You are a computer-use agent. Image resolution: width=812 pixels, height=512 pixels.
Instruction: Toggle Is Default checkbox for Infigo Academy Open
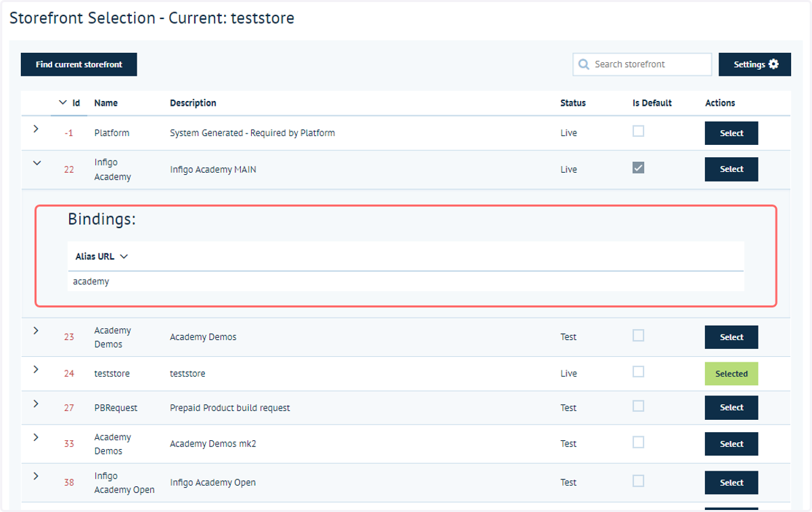(638, 481)
